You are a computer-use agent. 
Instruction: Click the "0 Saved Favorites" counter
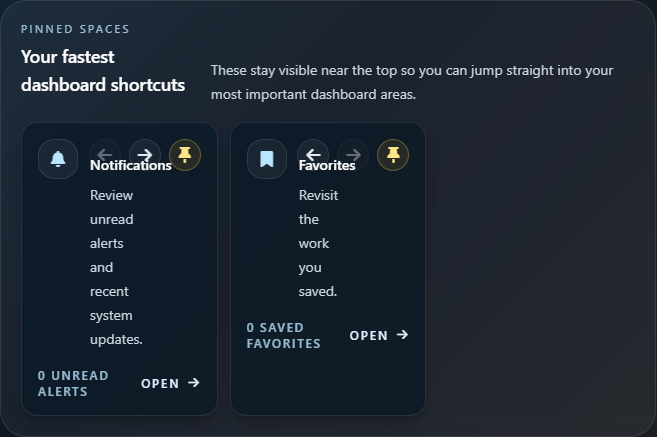coord(283,335)
